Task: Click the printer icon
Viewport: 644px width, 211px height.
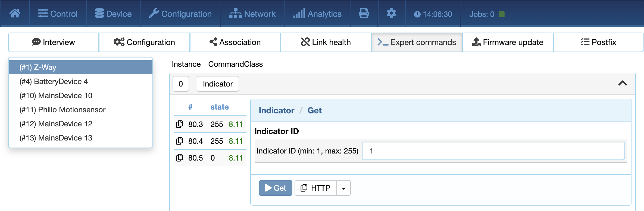Action: pyautogui.click(x=364, y=13)
